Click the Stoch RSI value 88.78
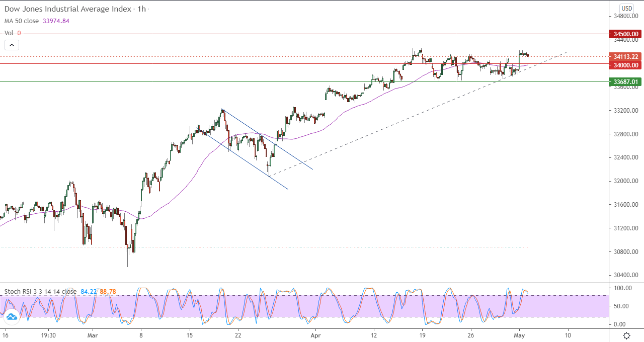Image resolution: width=644 pixels, height=342 pixels. pyautogui.click(x=108, y=291)
